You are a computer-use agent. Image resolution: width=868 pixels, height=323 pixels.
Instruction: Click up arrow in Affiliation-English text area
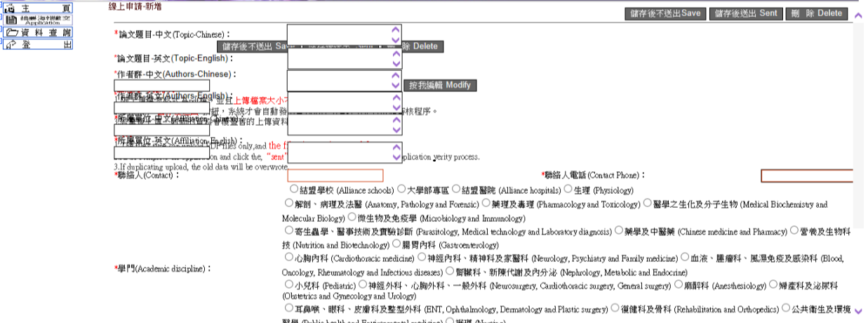(396, 147)
